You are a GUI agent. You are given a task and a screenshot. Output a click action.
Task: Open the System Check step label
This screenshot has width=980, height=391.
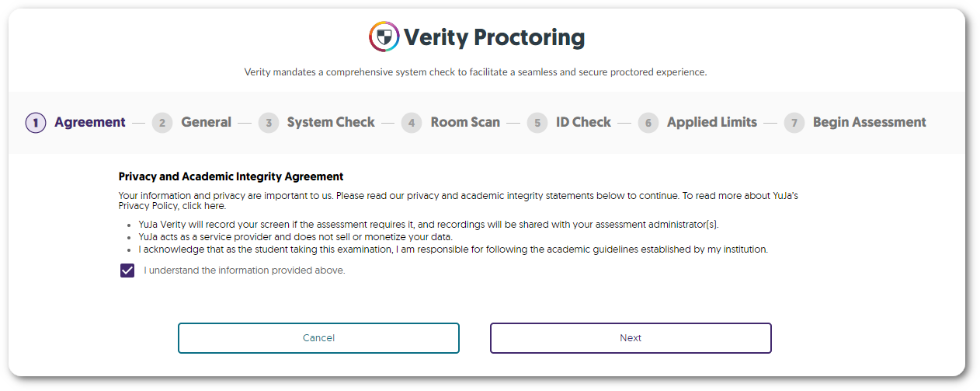point(331,122)
